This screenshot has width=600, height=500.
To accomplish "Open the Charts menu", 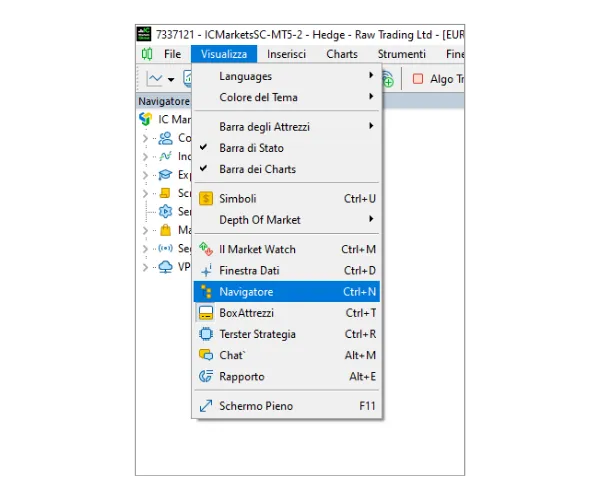I will (341, 54).
